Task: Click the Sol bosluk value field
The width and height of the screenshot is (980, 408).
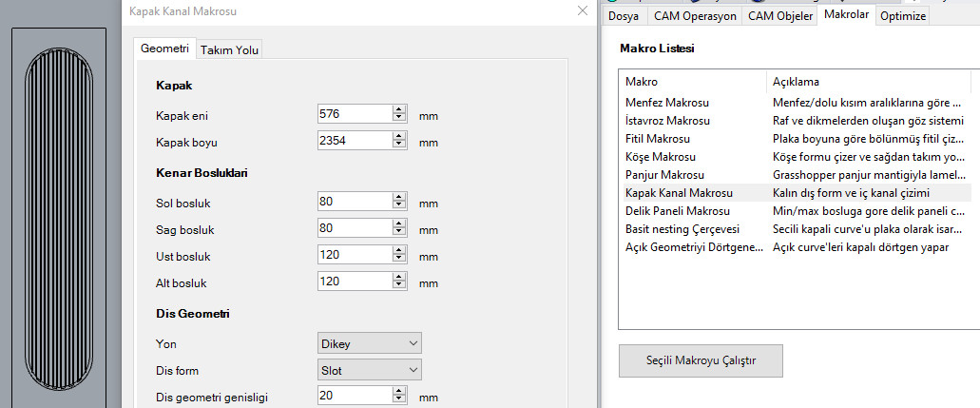Action: click(x=355, y=202)
